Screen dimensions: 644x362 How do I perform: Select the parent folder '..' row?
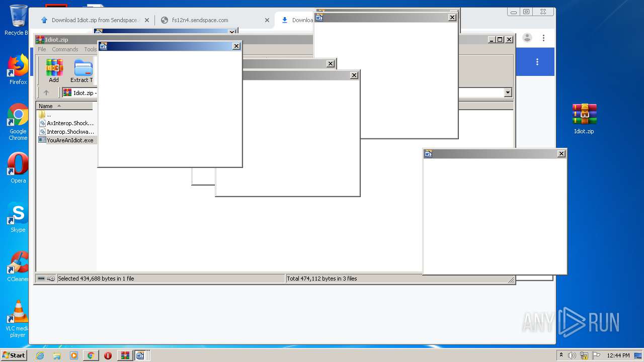click(x=66, y=115)
